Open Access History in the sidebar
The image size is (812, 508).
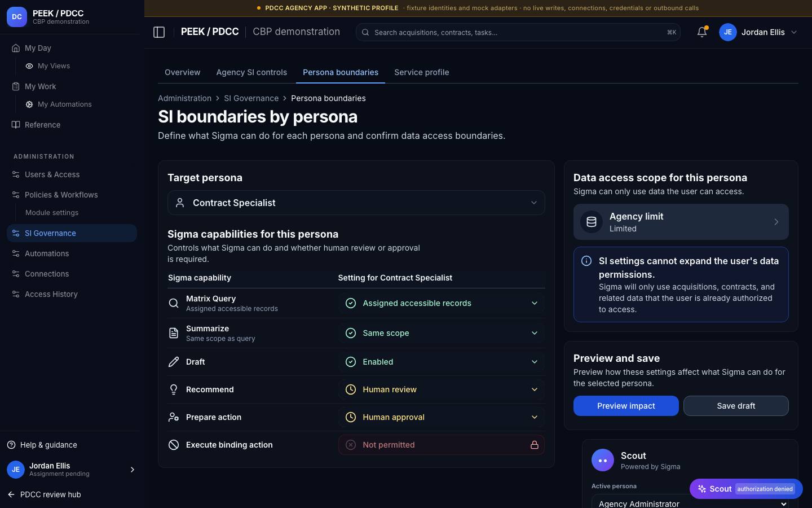[72, 294]
